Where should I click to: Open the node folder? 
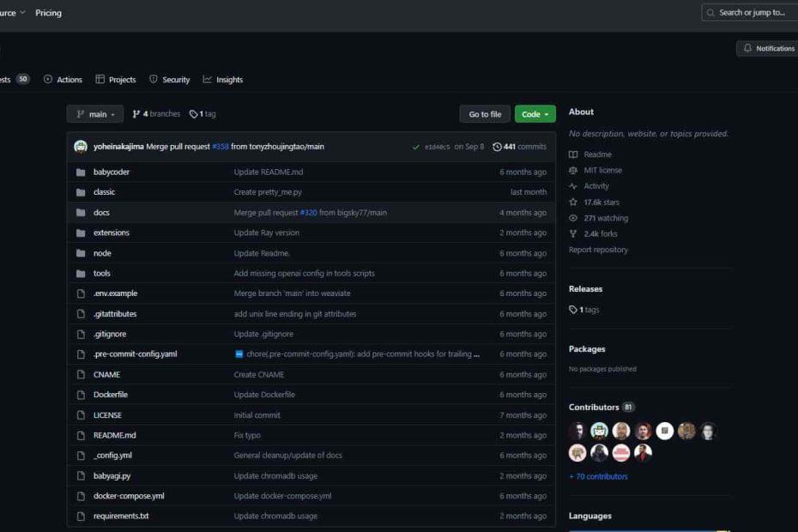point(102,253)
